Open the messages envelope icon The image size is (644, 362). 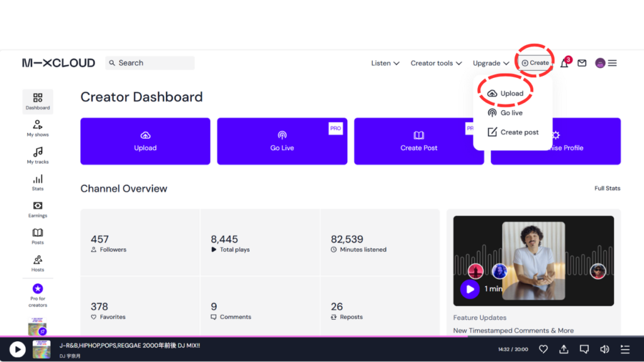[582, 63]
